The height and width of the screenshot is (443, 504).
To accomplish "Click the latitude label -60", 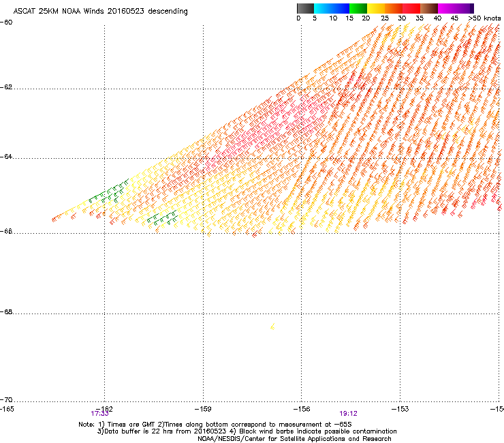I will tap(6, 22).
